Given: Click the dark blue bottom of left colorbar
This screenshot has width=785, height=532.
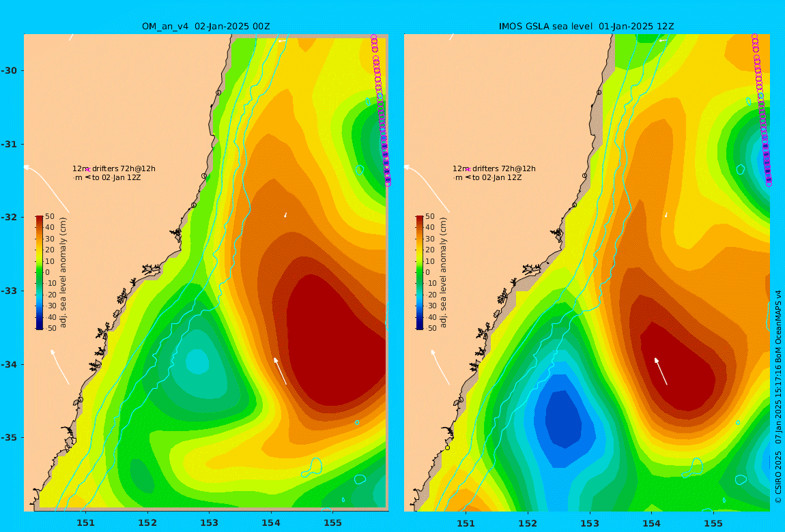Looking at the screenshot, I should (x=40, y=326).
